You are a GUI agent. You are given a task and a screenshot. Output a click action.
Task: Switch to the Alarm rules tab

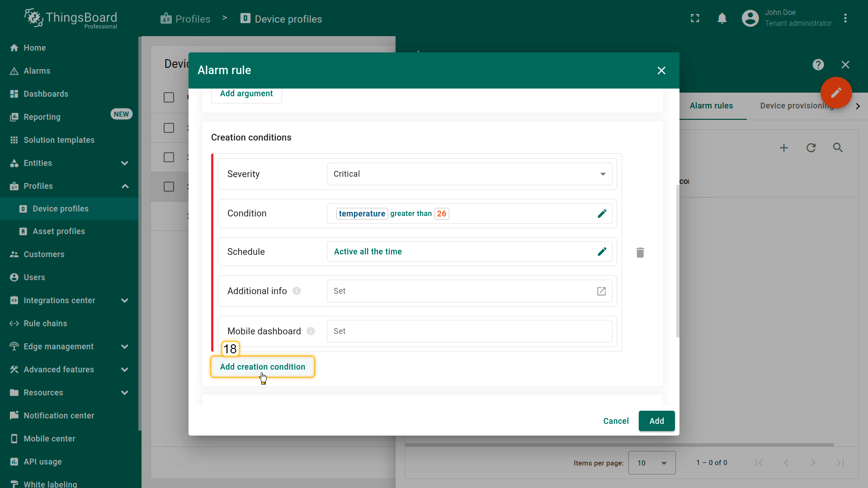[x=711, y=106]
